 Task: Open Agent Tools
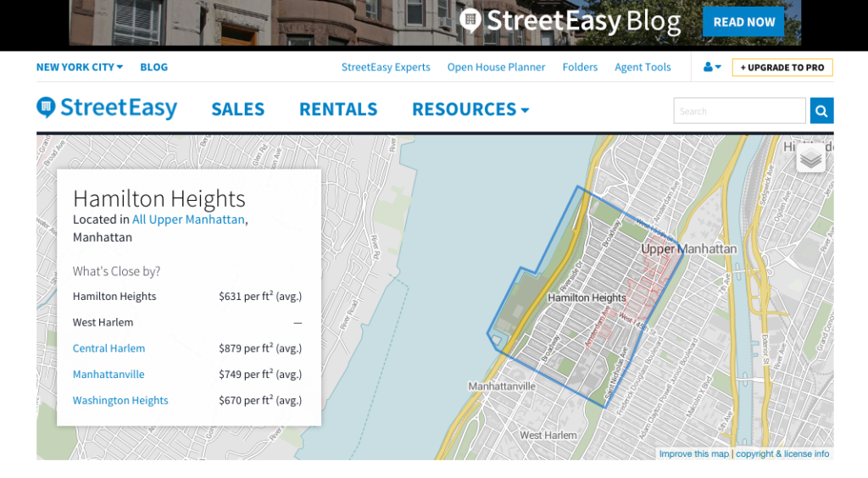(x=643, y=67)
